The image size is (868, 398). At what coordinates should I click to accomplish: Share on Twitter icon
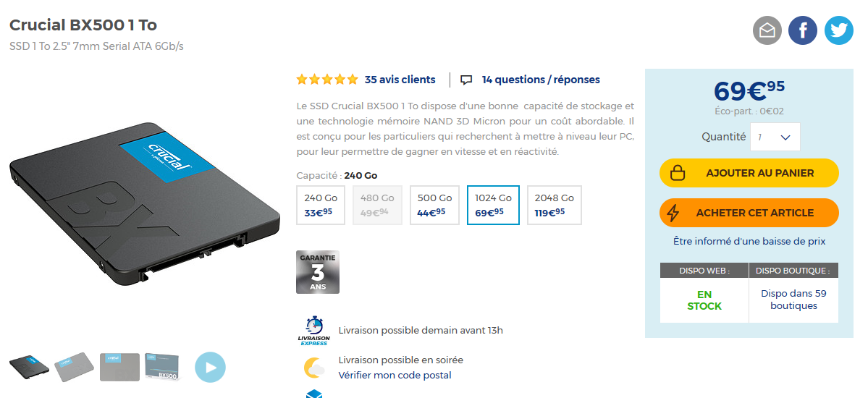[x=838, y=30]
